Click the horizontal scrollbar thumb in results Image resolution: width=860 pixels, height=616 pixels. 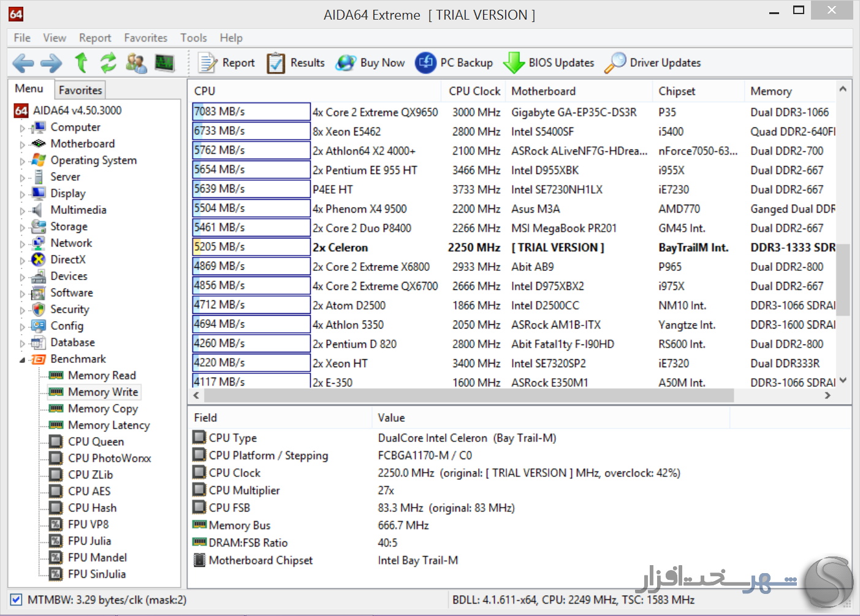pos(468,395)
